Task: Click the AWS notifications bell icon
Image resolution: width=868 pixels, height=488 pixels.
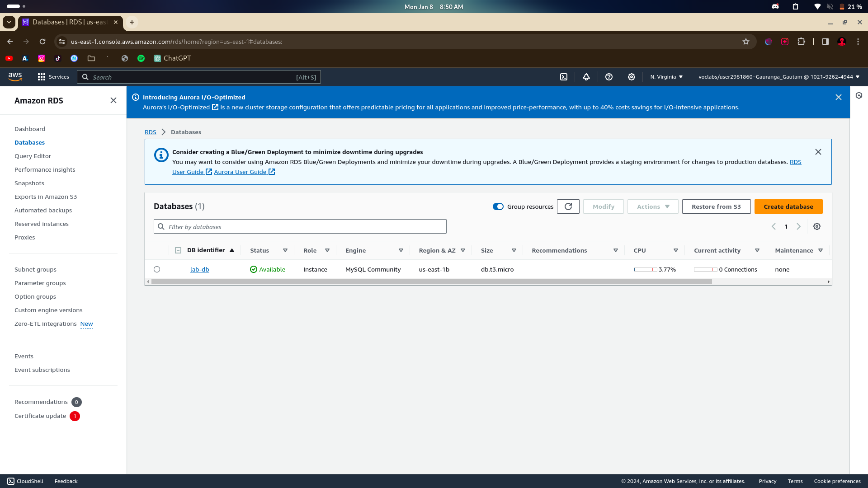Action: click(x=586, y=77)
